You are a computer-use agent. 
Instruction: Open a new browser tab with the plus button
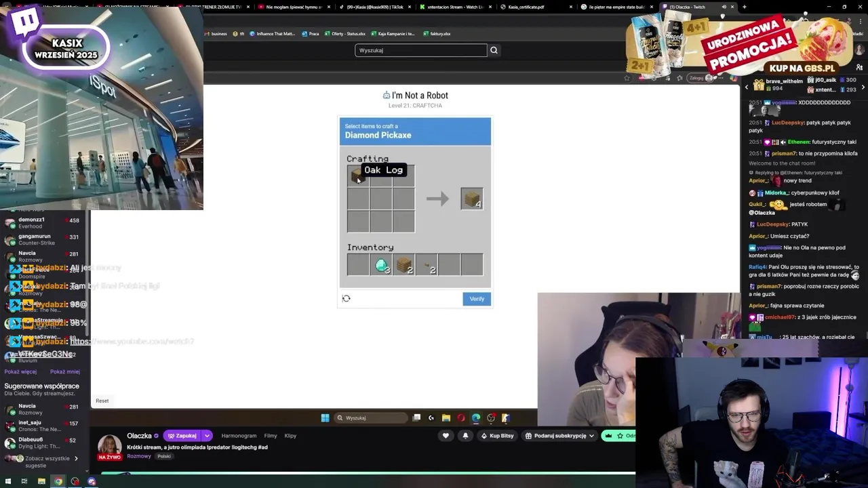pyautogui.click(x=744, y=7)
